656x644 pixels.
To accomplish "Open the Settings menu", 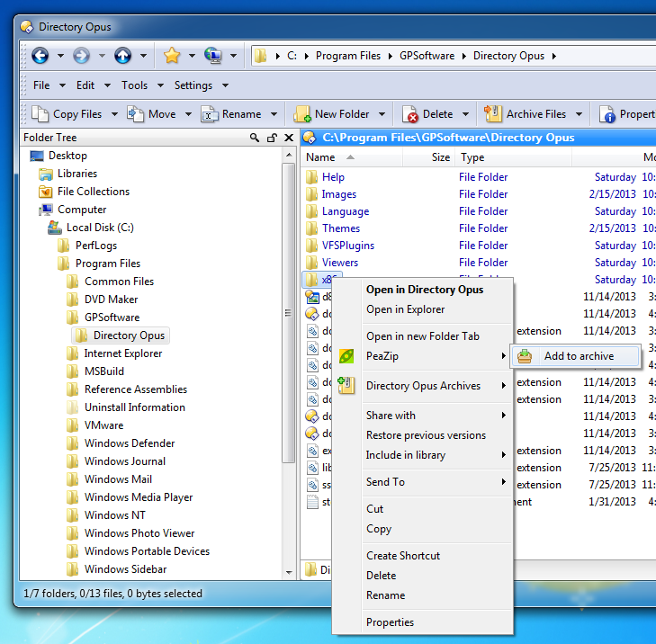I will tap(193, 85).
